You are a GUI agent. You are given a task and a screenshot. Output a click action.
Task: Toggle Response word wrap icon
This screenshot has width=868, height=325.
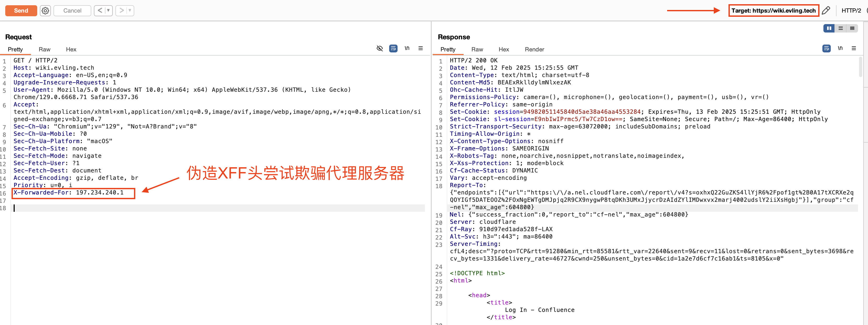pyautogui.click(x=827, y=48)
